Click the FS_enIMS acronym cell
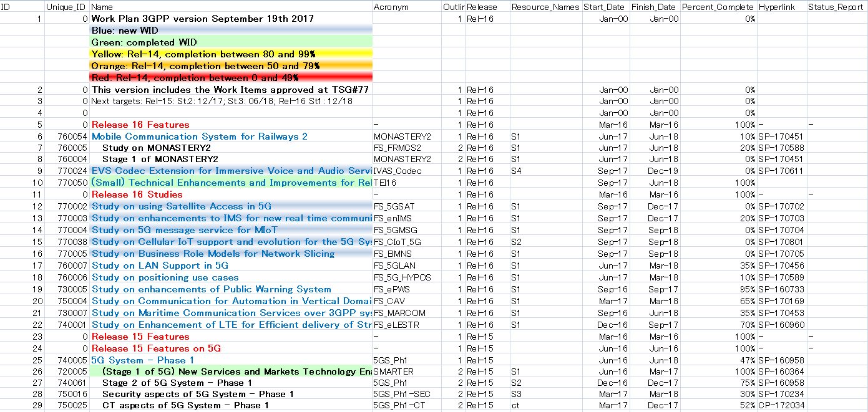868x412 pixels. click(x=407, y=218)
